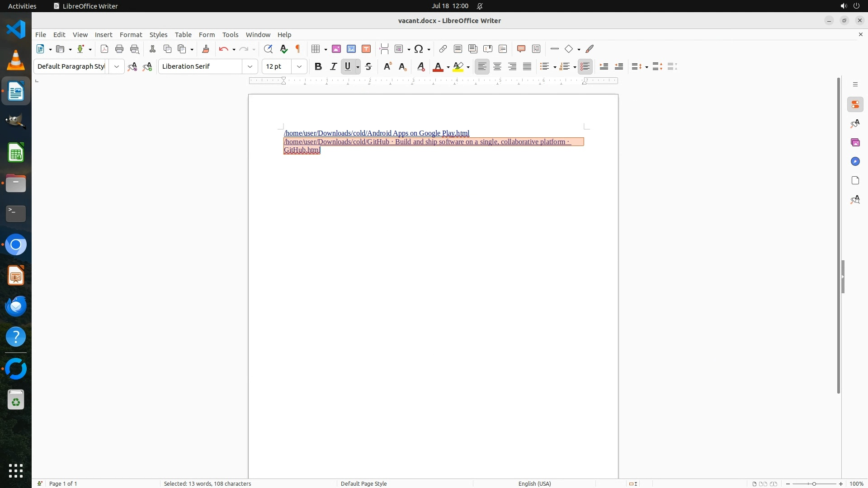Open the sidebar Navigator panel
Viewport: 868px width, 488px height.
tap(855, 161)
